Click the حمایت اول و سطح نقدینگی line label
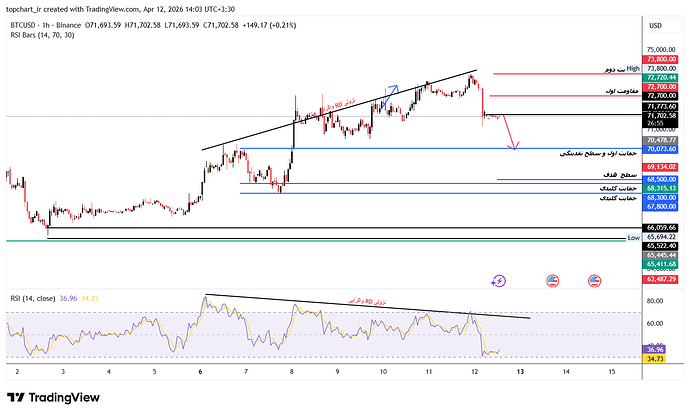Image resolution: width=690 pixels, height=414 pixels. pos(598,154)
